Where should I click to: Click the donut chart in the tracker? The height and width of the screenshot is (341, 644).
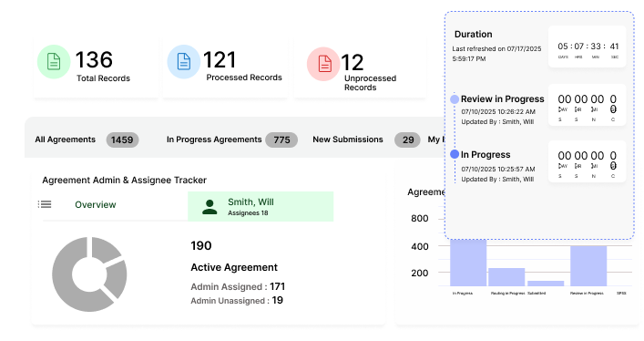(x=89, y=274)
